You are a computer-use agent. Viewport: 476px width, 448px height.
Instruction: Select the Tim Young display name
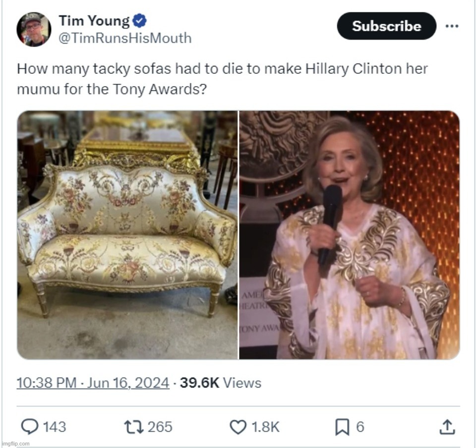tap(94, 21)
